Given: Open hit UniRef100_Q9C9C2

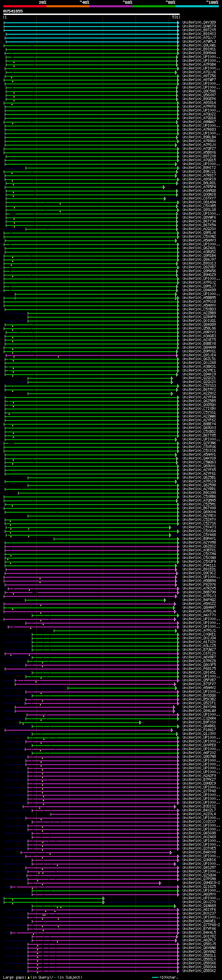Looking at the screenshot, I should coord(199,573).
